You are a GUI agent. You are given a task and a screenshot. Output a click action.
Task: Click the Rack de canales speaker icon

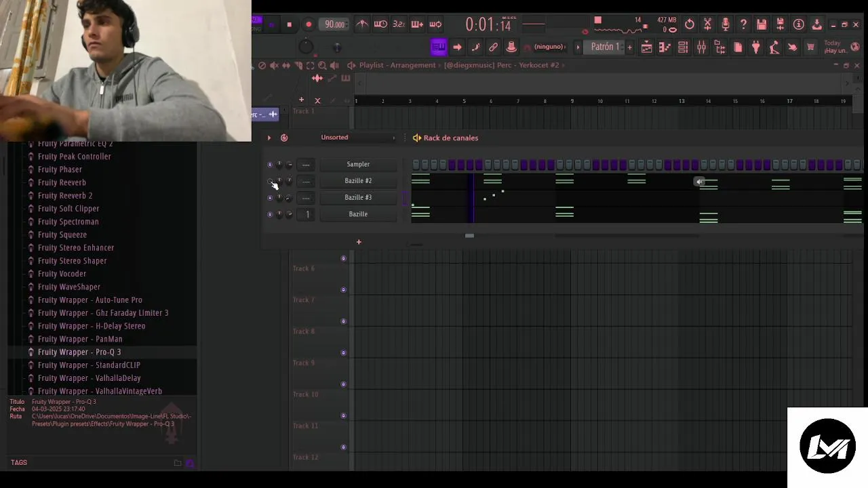click(x=416, y=138)
